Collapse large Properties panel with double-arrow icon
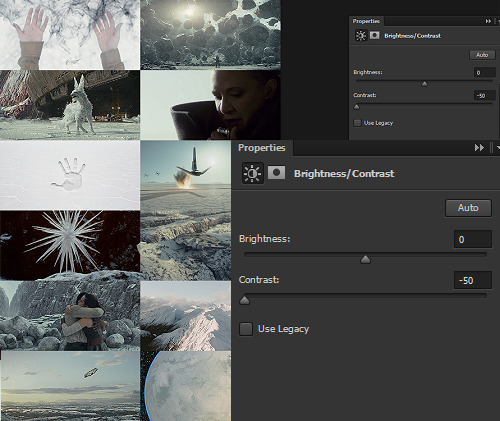 coord(479,148)
